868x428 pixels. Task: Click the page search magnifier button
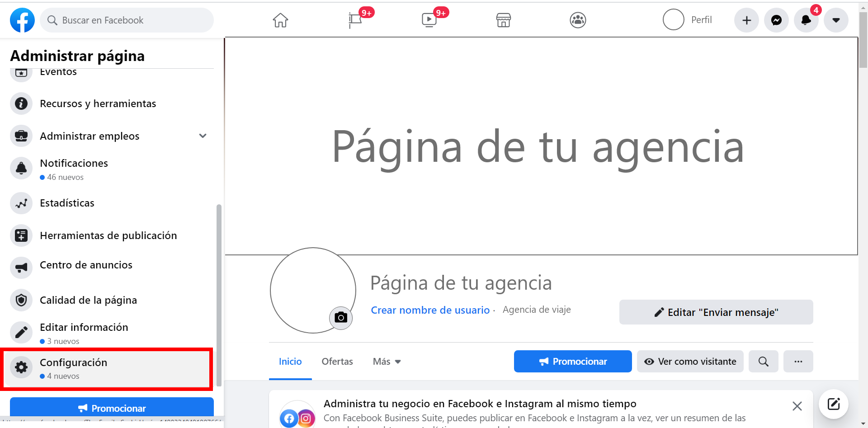[763, 361]
